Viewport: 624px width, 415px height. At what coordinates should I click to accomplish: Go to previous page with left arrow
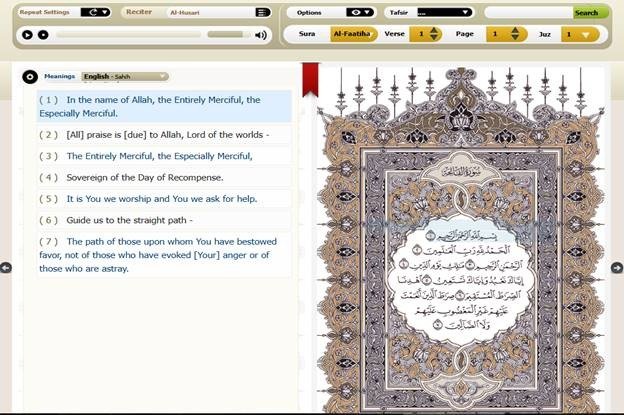click(6, 268)
